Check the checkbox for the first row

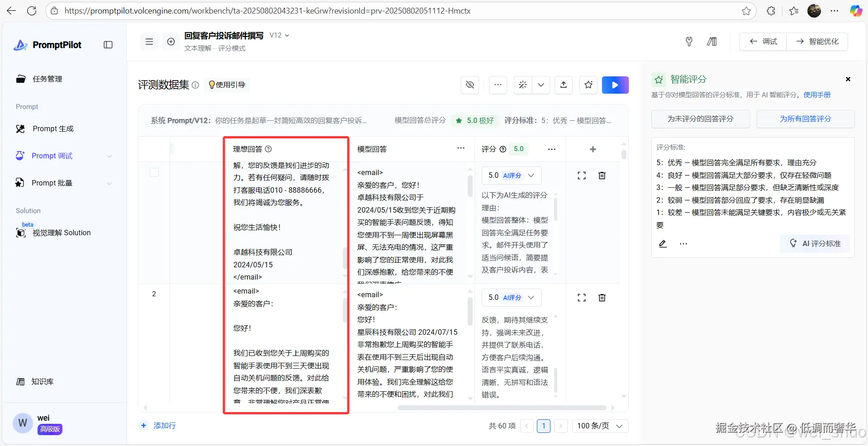[154, 172]
